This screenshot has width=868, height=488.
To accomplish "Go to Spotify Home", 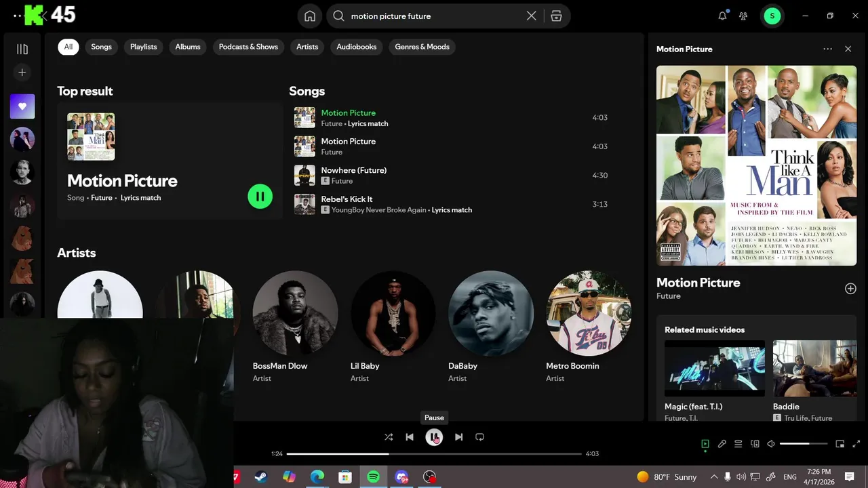I will coord(310,16).
